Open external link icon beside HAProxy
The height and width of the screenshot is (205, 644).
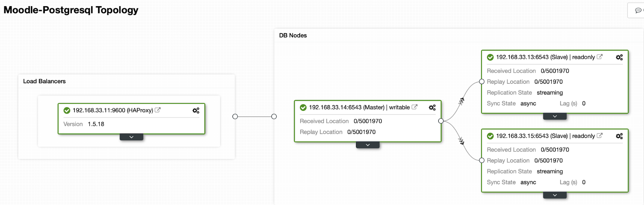pyautogui.click(x=158, y=110)
